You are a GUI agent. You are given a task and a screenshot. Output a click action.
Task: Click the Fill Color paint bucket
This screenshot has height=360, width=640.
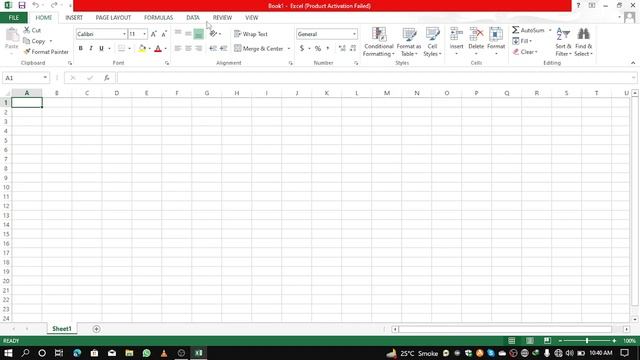click(x=142, y=48)
